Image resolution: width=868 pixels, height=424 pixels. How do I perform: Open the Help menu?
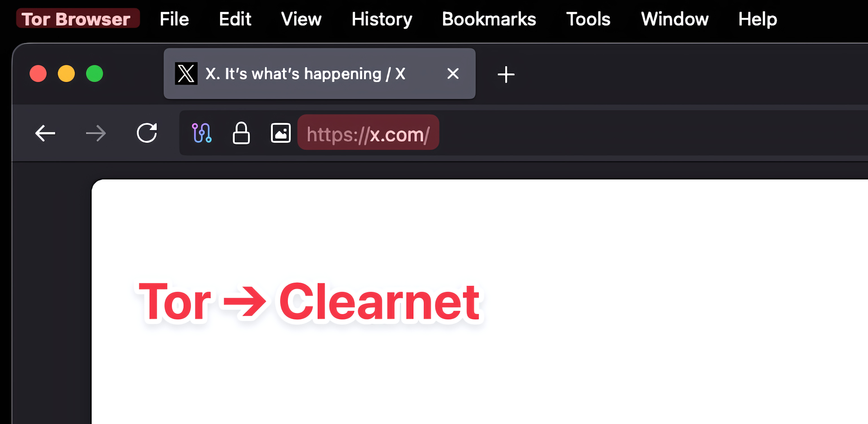[757, 19]
